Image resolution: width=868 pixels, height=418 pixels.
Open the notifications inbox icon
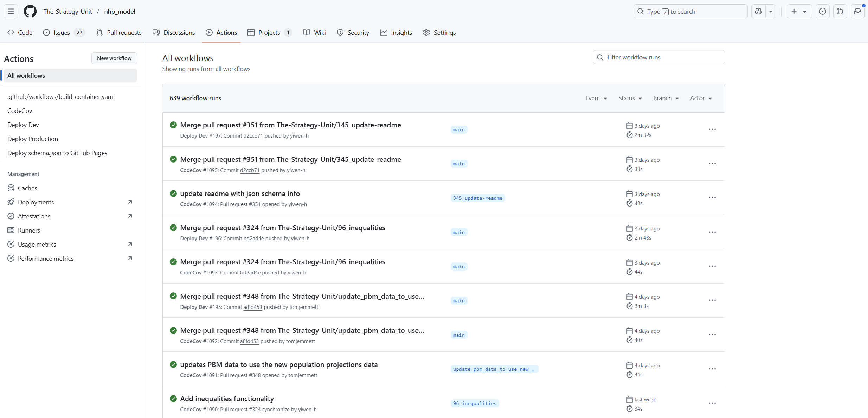pyautogui.click(x=858, y=11)
